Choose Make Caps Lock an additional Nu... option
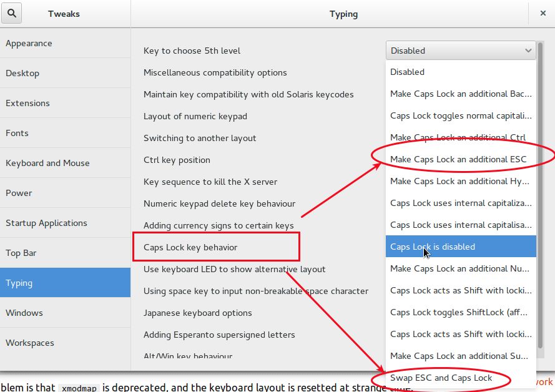Viewport: 555px width, 392px height. [461, 268]
